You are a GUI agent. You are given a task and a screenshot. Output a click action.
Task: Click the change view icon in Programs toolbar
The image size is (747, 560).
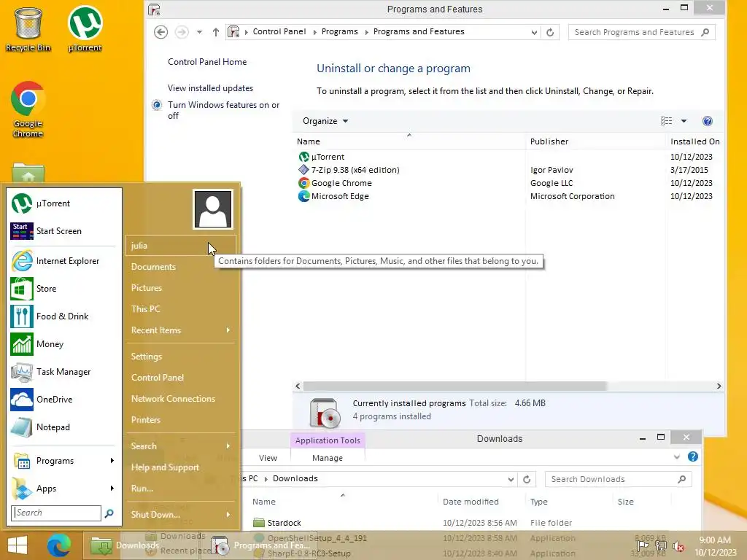tap(667, 121)
